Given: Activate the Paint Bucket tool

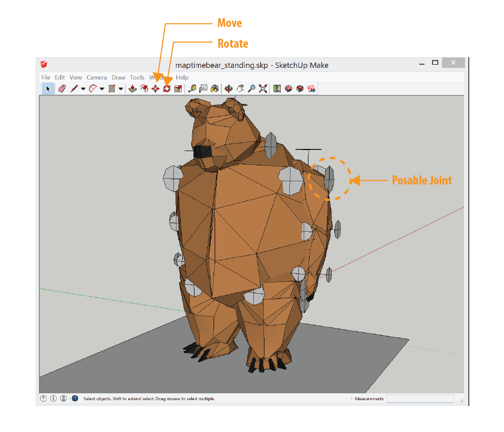Looking at the screenshot, I should [x=215, y=89].
